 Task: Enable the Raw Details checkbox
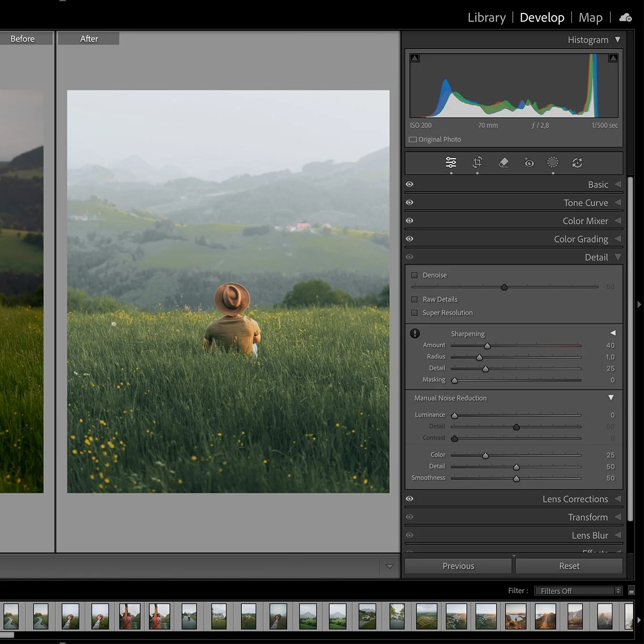(x=414, y=300)
